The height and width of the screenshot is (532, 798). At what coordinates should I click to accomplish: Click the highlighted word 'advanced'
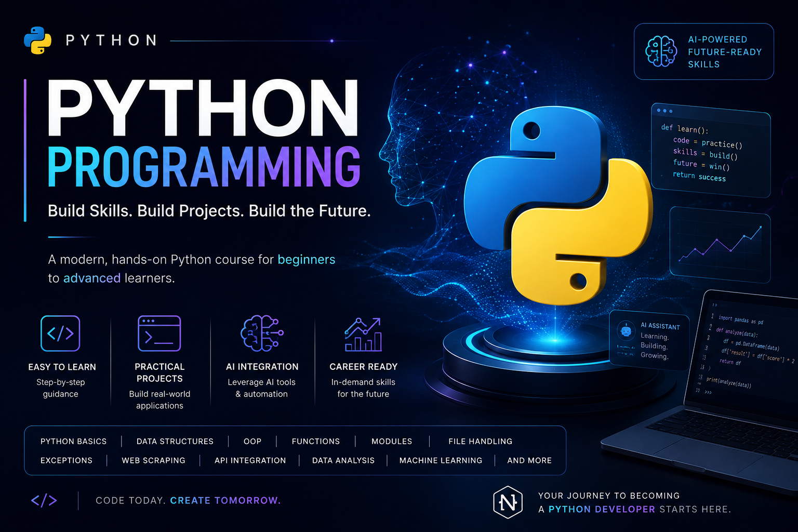click(x=92, y=278)
